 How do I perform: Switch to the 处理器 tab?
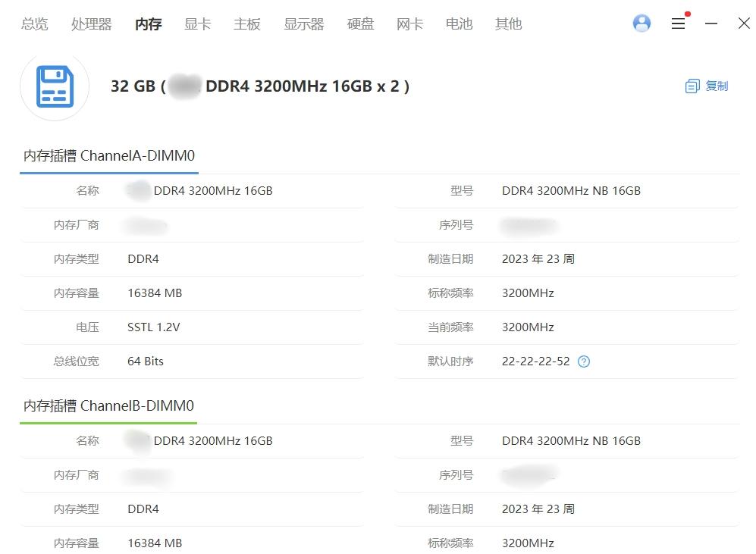point(92,23)
